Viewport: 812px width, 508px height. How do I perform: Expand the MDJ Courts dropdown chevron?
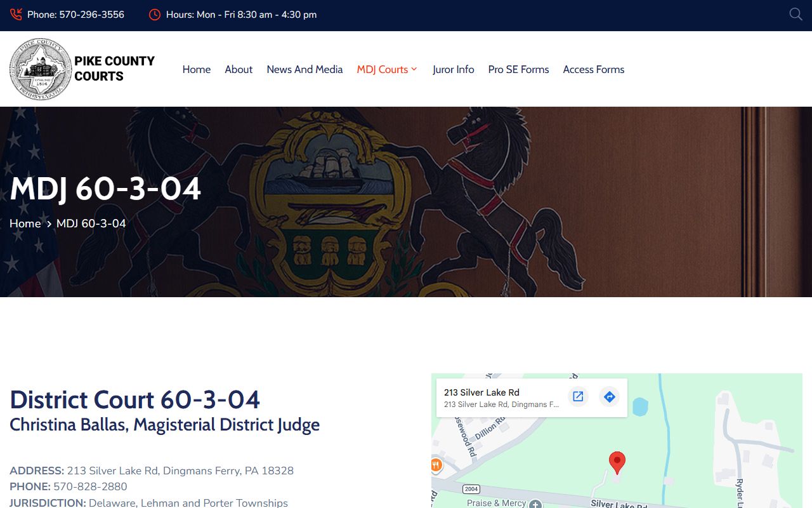coord(414,69)
